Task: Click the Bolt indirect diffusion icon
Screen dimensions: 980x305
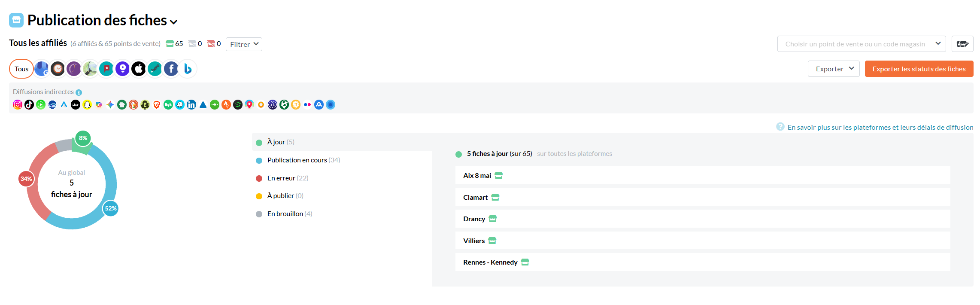Action: point(168,104)
